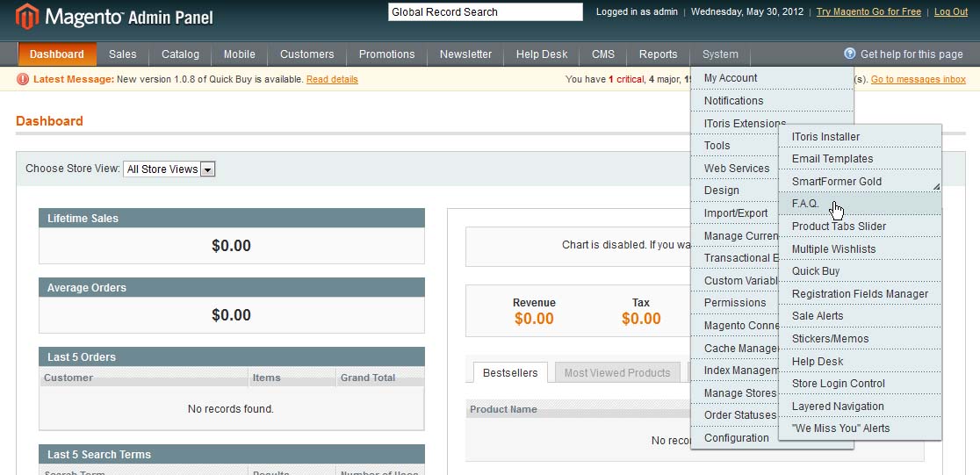Open the Newsletter menu
This screenshot has height=475, width=980.
click(x=465, y=54)
